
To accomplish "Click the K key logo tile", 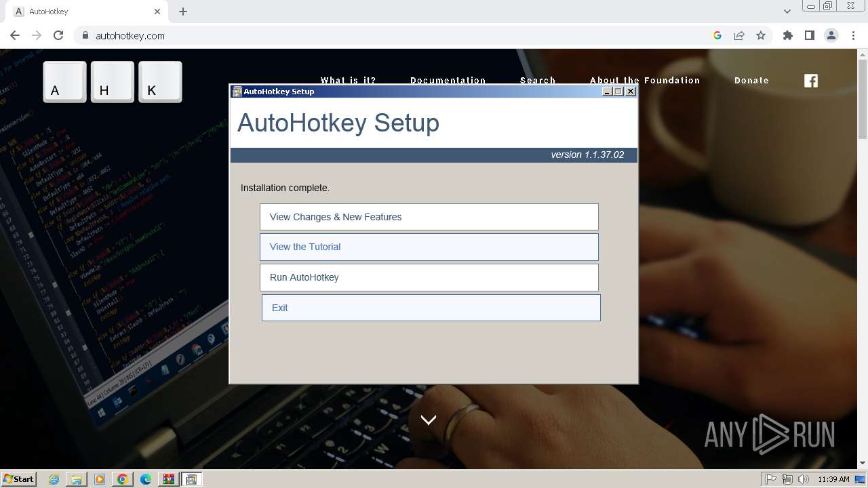I will 161,82.
